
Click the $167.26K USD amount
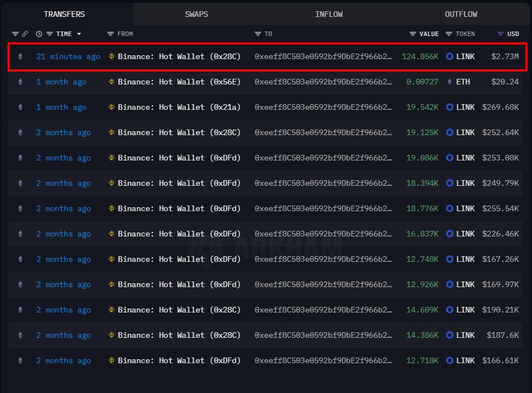pos(500,260)
